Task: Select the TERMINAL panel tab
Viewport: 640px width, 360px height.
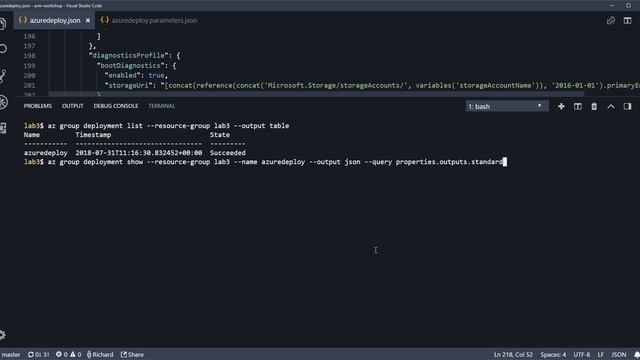Action: click(x=162, y=106)
